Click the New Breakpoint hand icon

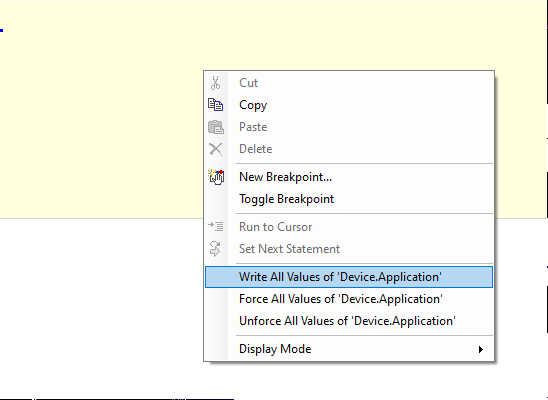pyautogui.click(x=216, y=177)
